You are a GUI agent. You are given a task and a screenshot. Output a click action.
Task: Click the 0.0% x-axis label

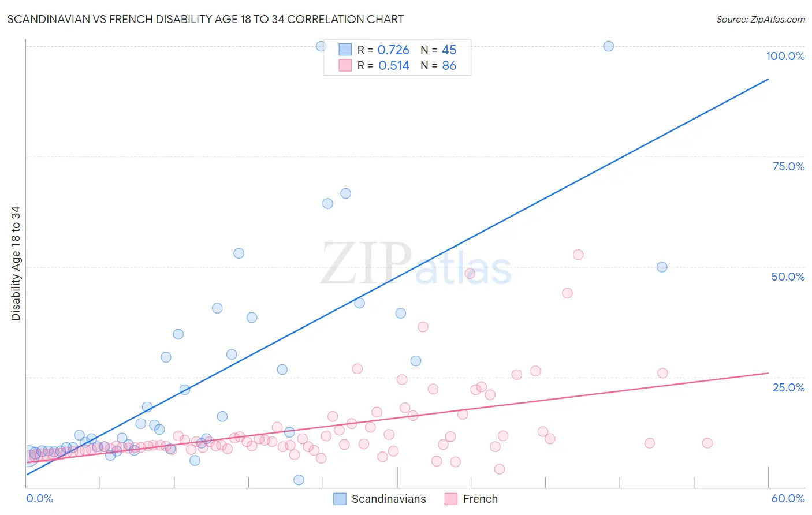(39, 498)
